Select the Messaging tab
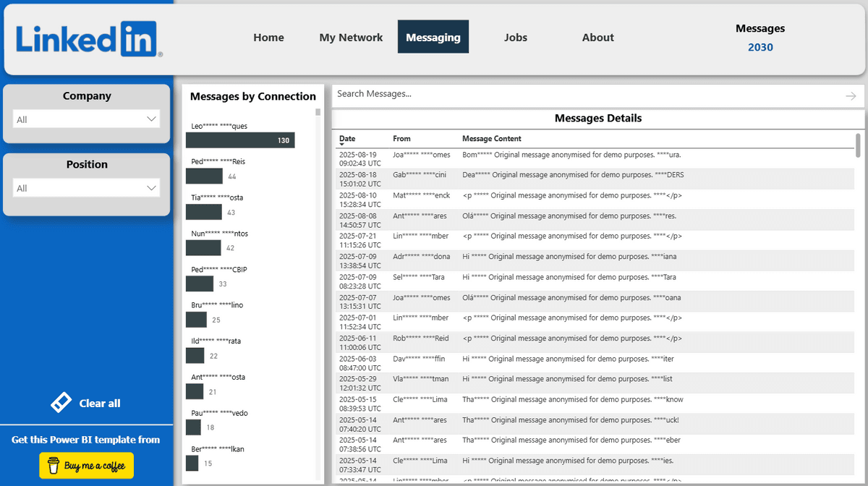Image resolution: width=868 pixels, height=486 pixels. [433, 37]
